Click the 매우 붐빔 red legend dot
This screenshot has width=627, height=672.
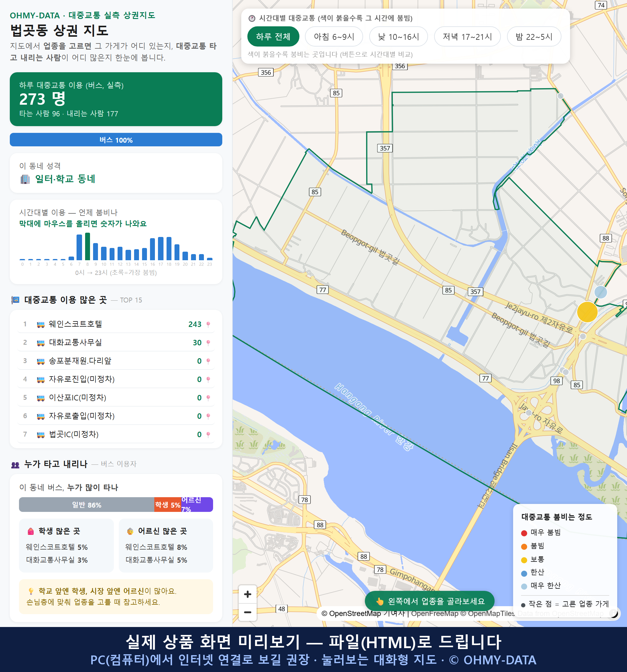point(524,533)
